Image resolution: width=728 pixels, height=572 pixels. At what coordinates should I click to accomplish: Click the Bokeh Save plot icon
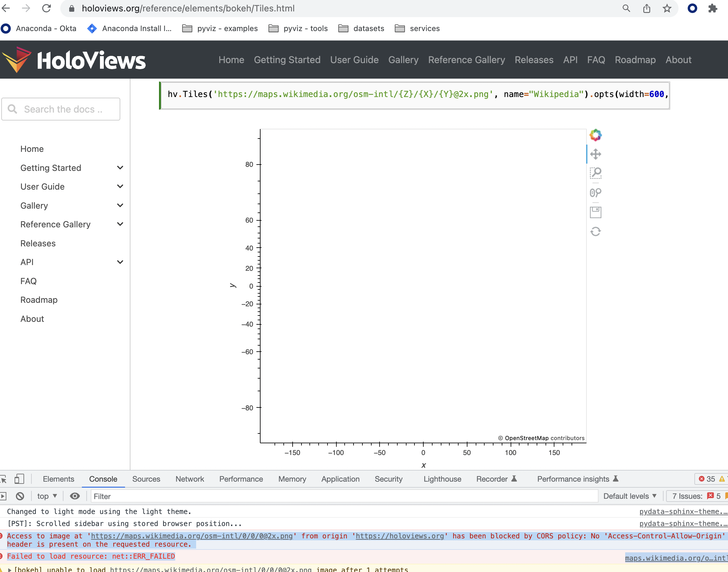coord(595,212)
